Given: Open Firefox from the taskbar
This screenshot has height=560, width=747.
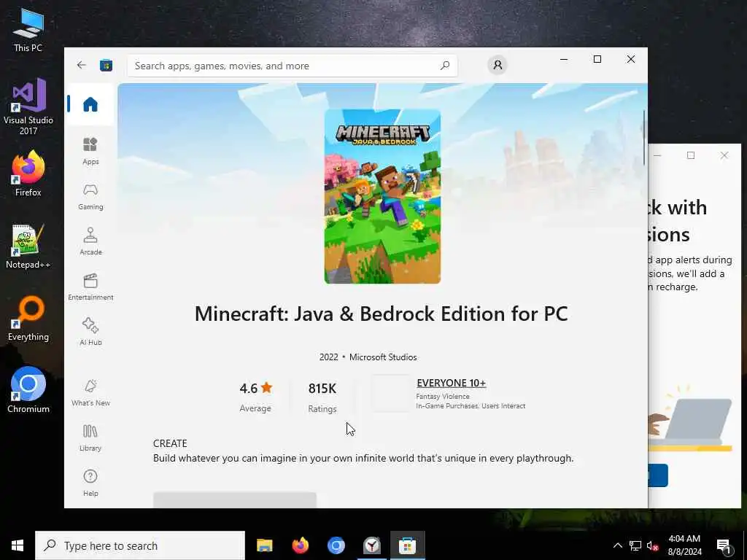Looking at the screenshot, I should coord(300,545).
